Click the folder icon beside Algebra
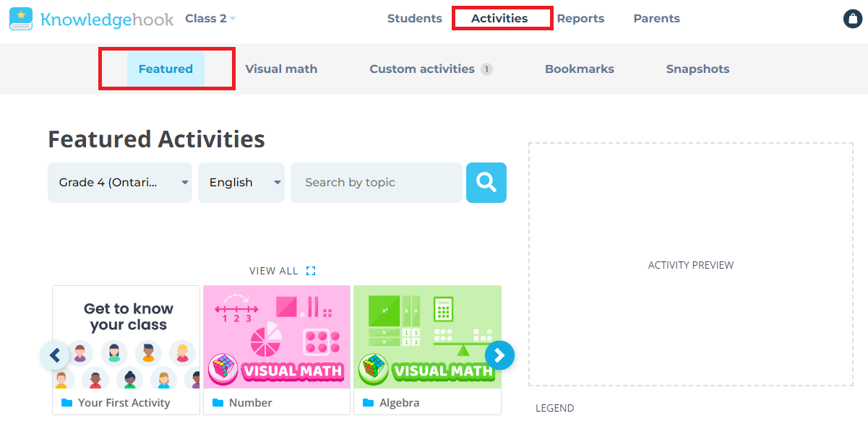868x421 pixels. [x=368, y=403]
